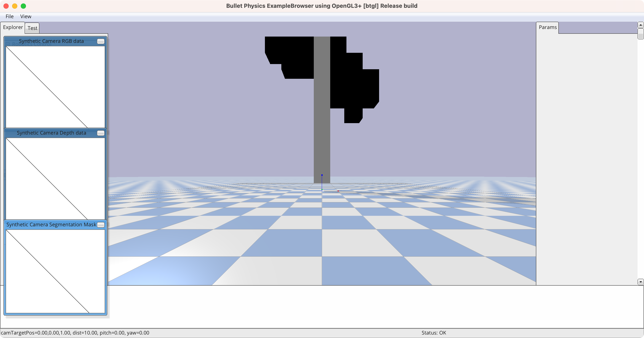
Task: Select the Params tab
Action: point(548,27)
